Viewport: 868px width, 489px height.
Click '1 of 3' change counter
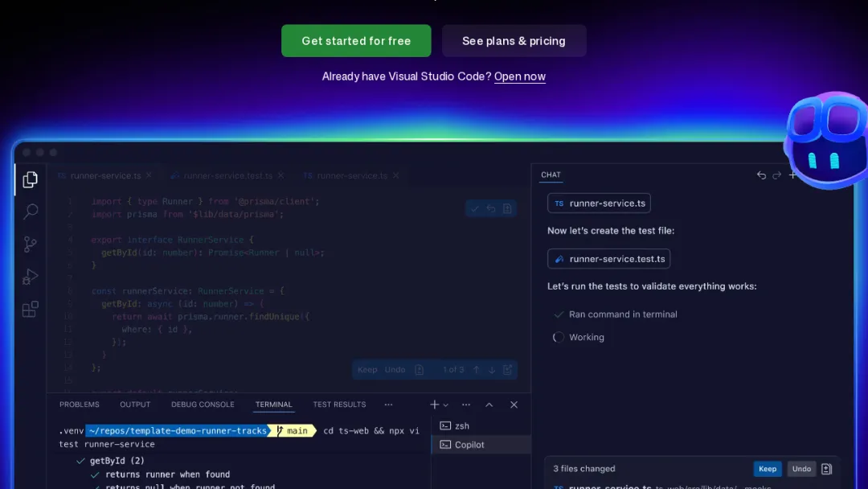(452, 370)
